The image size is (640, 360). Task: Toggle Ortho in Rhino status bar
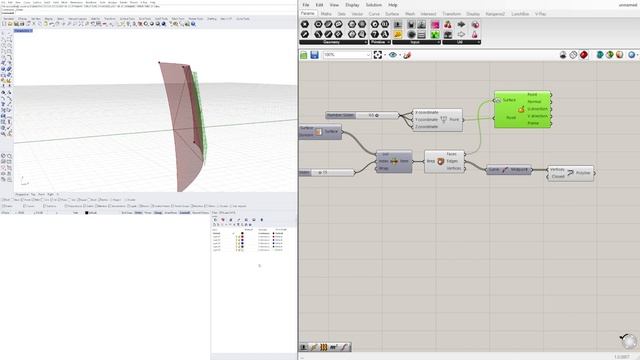tap(138, 213)
